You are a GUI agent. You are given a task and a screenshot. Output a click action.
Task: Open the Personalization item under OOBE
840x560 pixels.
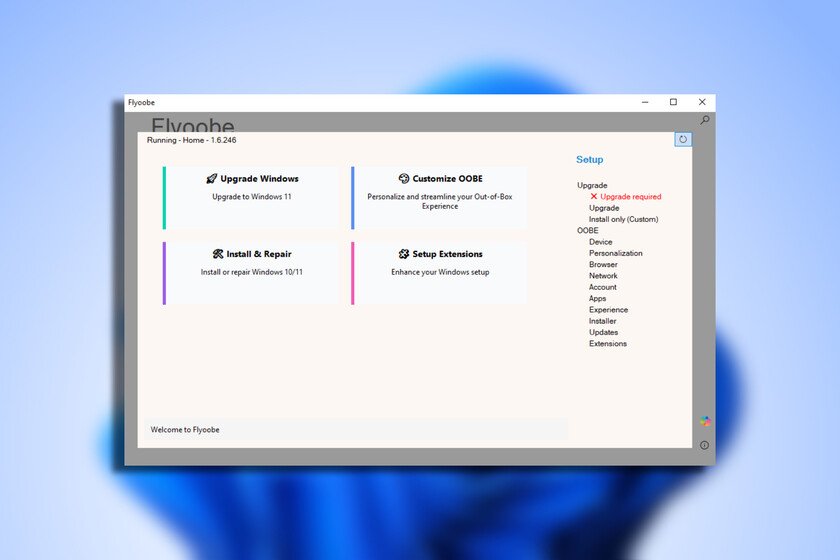click(x=615, y=253)
